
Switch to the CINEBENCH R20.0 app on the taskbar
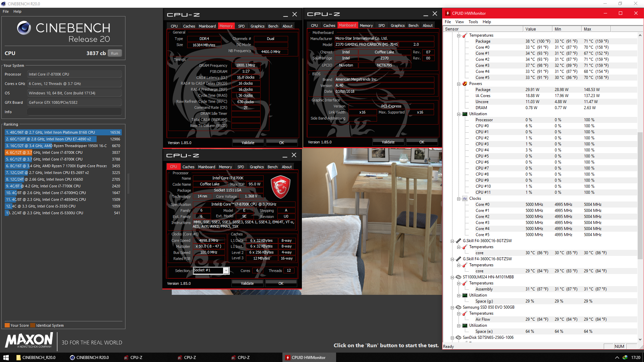(x=90, y=357)
